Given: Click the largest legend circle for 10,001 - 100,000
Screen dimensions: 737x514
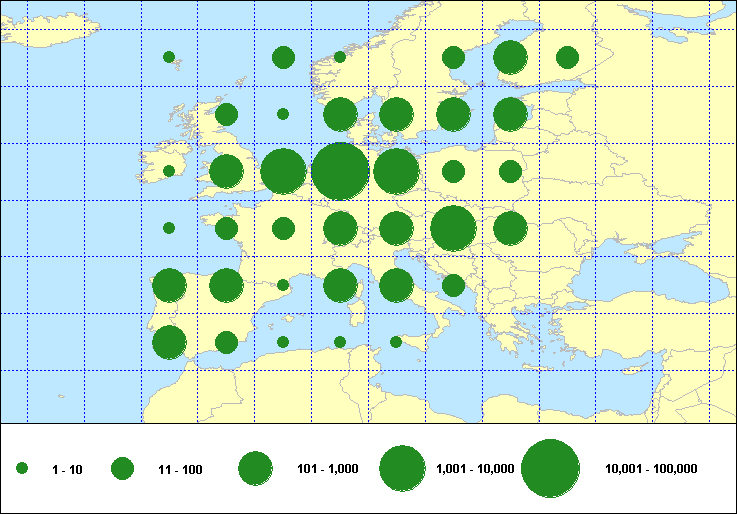Looking at the screenshot, I should (x=550, y=468).
